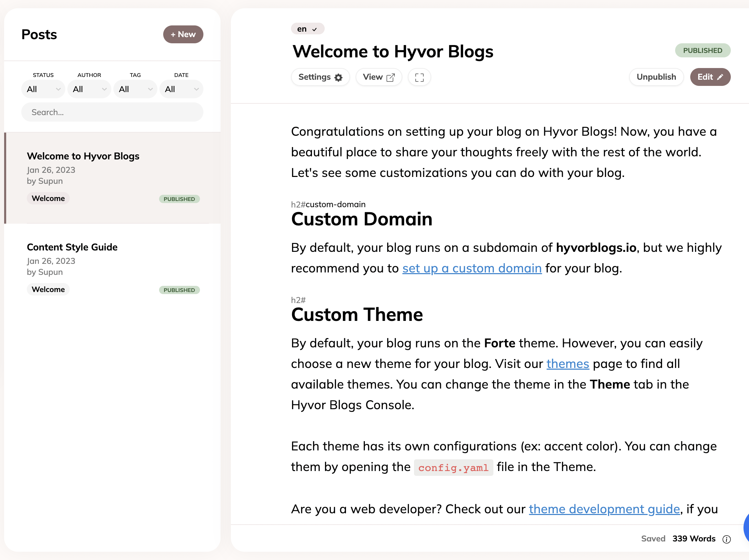Click the Unpublish button
The image size is (749, 560).
[656, 77]
